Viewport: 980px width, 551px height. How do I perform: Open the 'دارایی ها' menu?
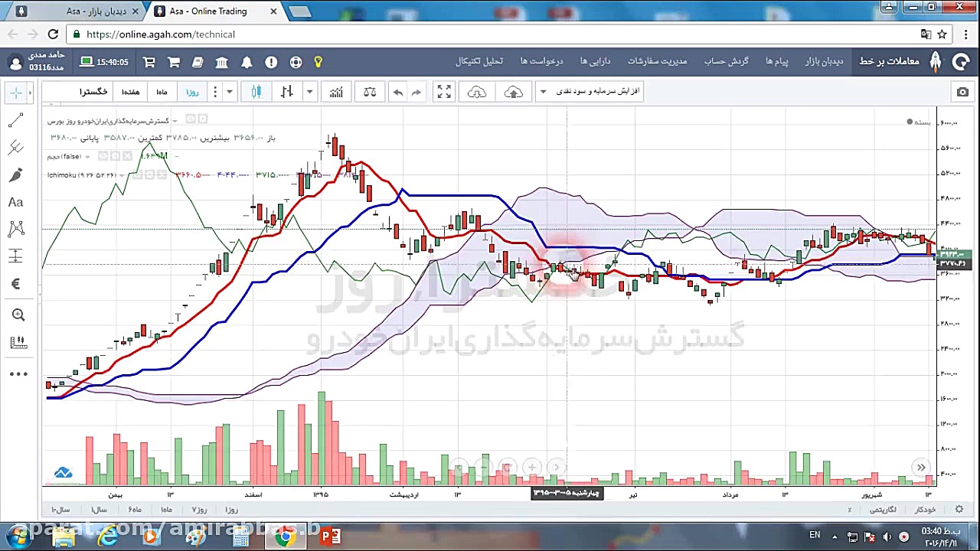click(x=595, y=61)
